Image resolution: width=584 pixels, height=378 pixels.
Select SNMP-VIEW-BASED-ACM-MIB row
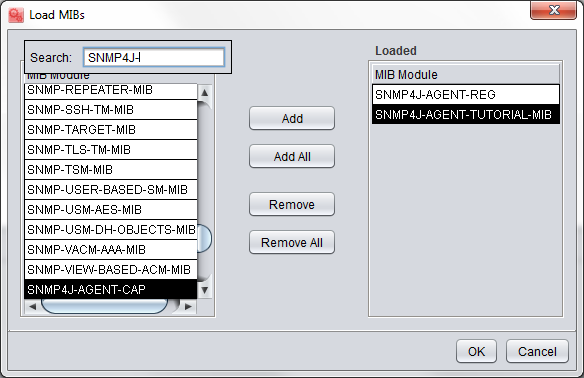[111, 270]
